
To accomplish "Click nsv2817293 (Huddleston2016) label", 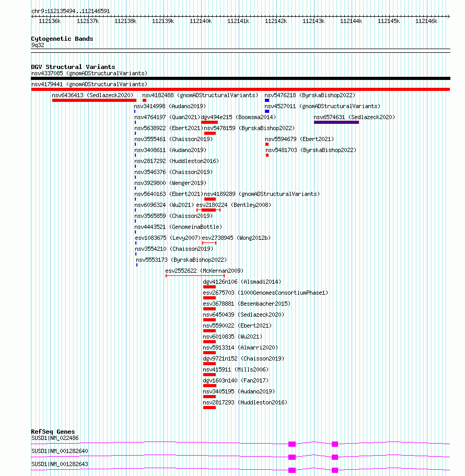I will tap(245, 402).
